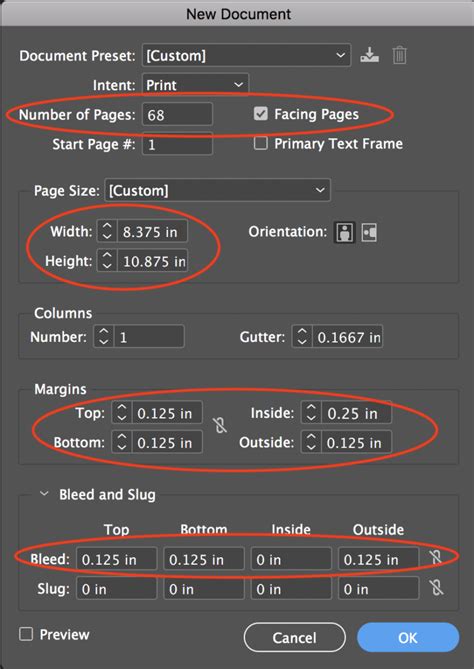The height and width of the screenshot is (669, 474).
Task: Click Bleed Top field
Action: click(116, 559)
